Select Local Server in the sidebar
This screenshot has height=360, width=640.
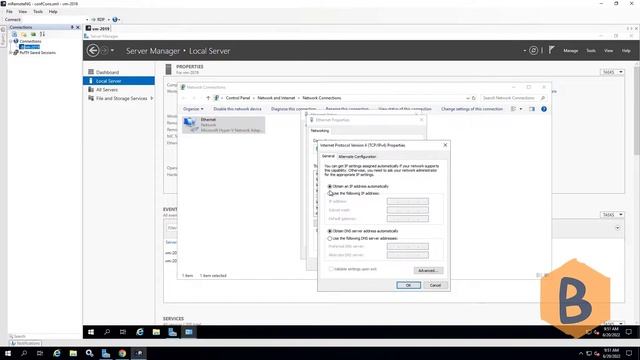pyautogui.click(x=119, y=81)
